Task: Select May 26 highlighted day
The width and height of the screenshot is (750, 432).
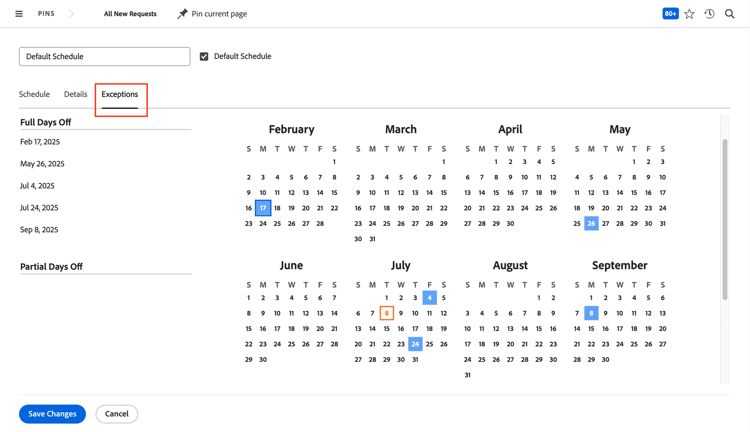Action: point(591,223)
